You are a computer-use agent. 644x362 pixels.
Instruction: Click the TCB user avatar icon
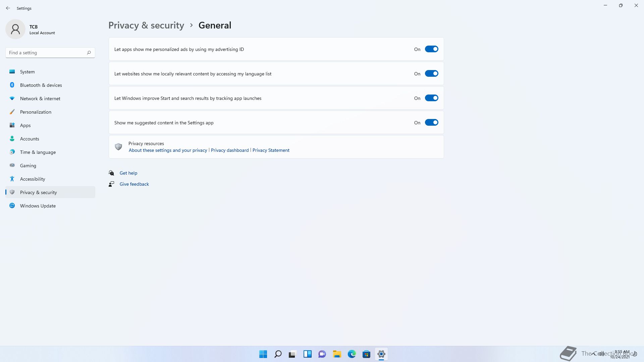15,29
